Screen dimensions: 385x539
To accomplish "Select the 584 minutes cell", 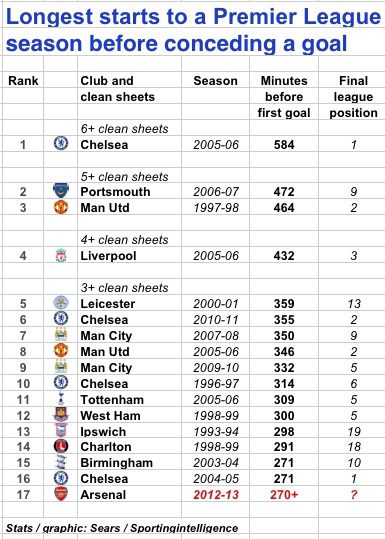I will point(284,144).
